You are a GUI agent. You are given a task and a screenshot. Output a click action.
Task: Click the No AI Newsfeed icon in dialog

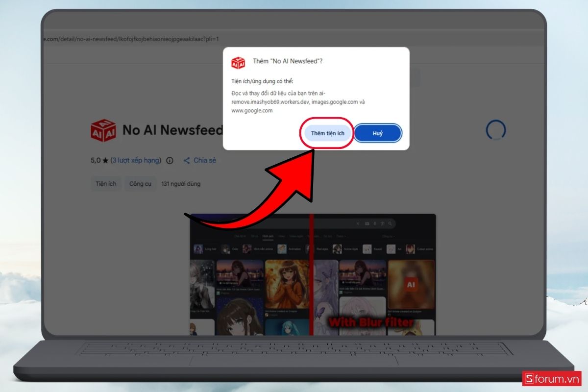pyautogui.click(x=238, y=62)
